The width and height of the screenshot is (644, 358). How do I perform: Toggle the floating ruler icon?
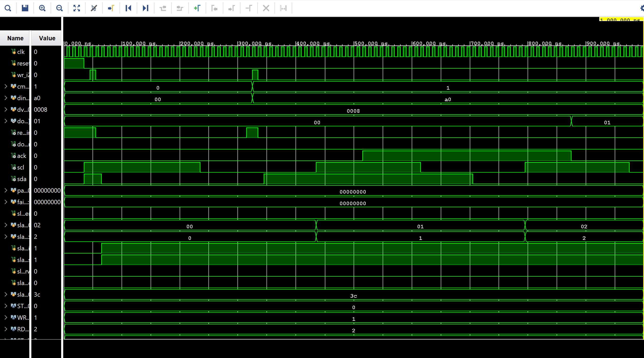283,8
